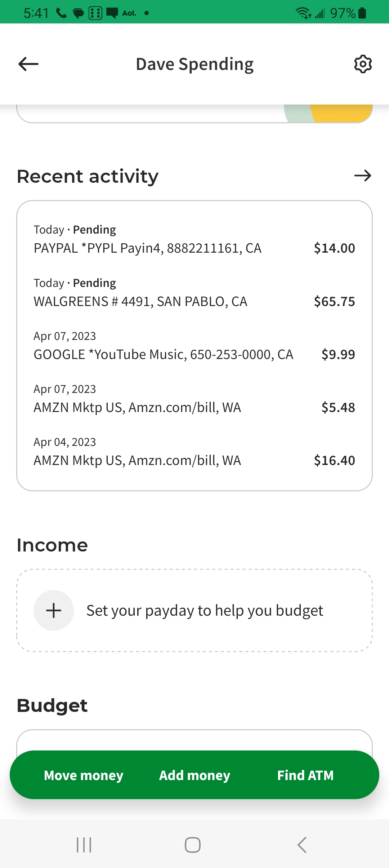Open the Amazon $16.40 transaction
This screenshot has height=868, width=389.
[194, 452]
